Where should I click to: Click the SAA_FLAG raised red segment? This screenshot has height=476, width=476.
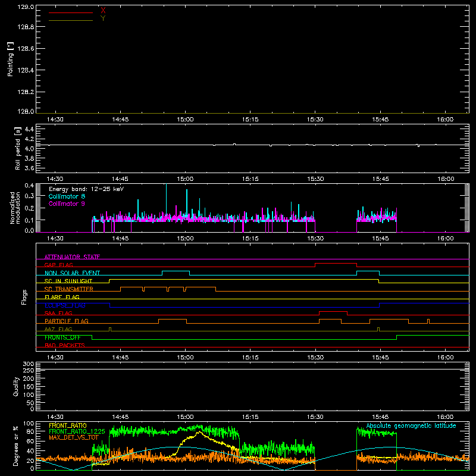coord(333,311)
